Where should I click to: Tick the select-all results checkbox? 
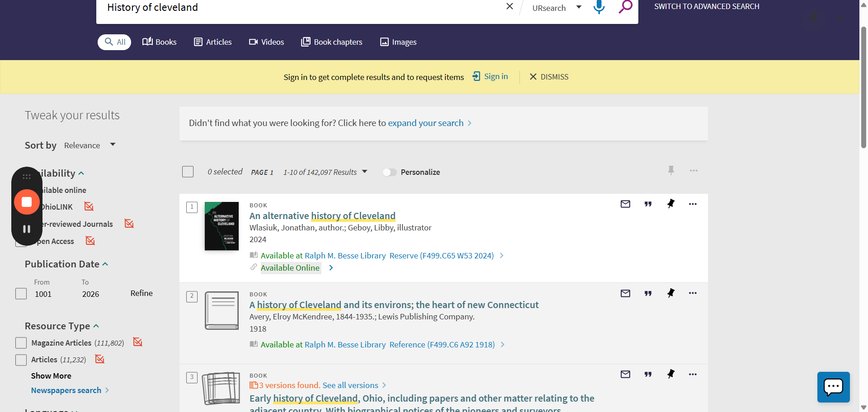(x=188, y=172)
